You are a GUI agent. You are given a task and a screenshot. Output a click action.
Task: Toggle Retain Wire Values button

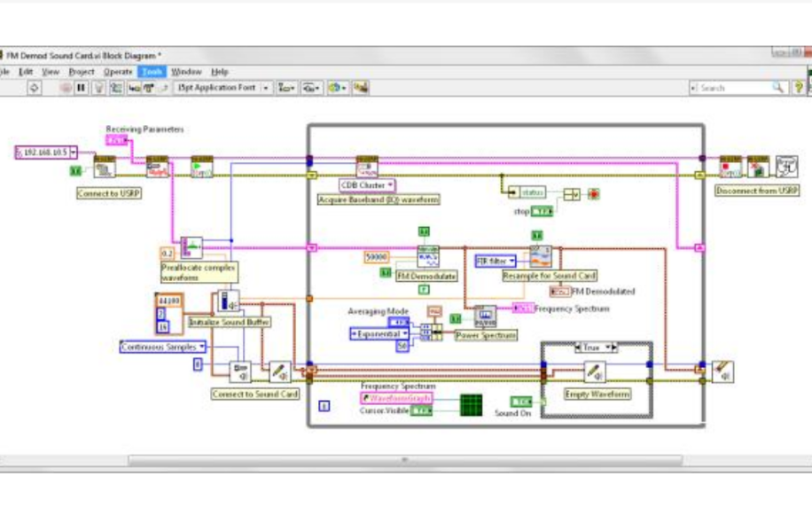tap(116, 88)
